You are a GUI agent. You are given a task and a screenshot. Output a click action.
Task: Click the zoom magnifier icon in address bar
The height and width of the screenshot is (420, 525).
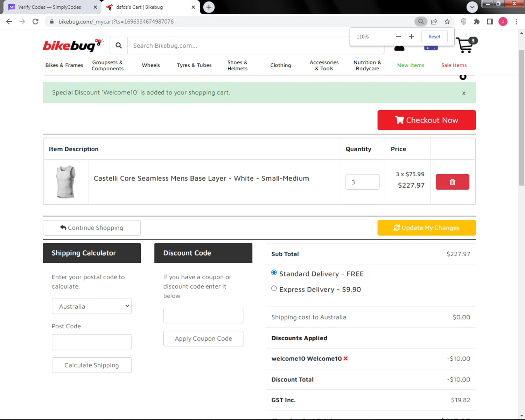(421, 22)
